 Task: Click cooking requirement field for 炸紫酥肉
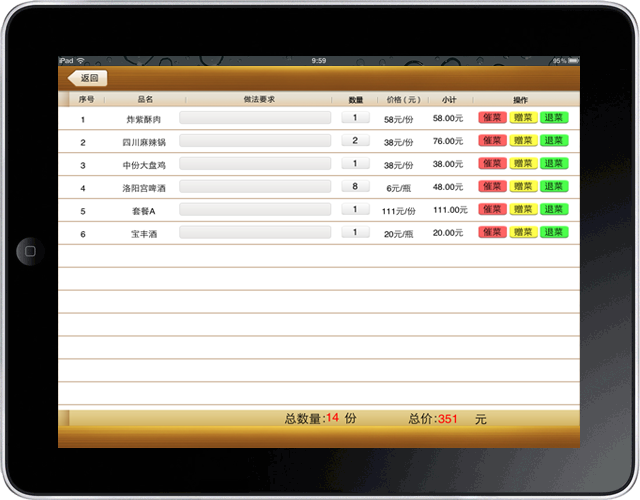(255, 118)
